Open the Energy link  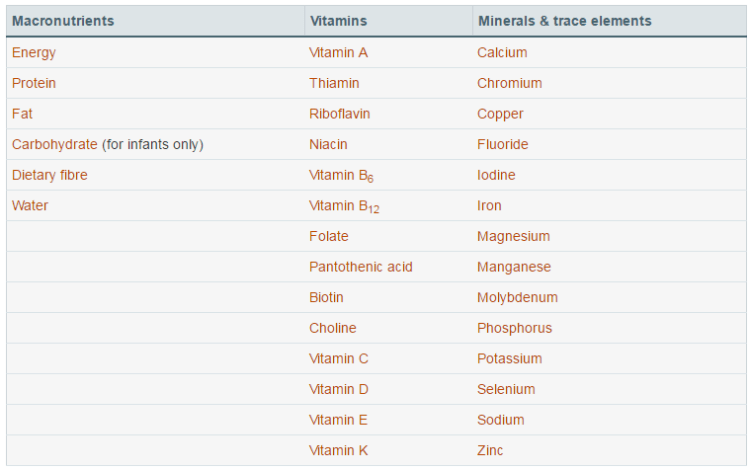(34, 52)
